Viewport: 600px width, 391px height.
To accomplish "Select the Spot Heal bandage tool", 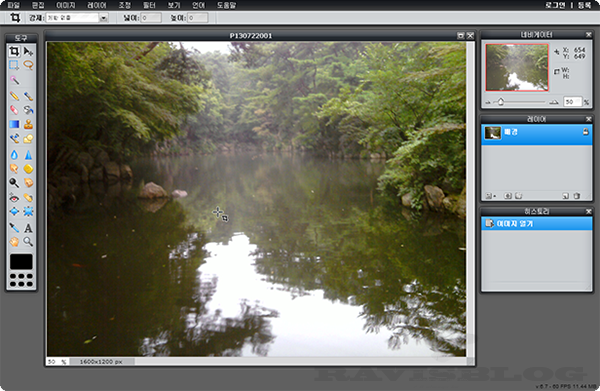I will 28,198.
